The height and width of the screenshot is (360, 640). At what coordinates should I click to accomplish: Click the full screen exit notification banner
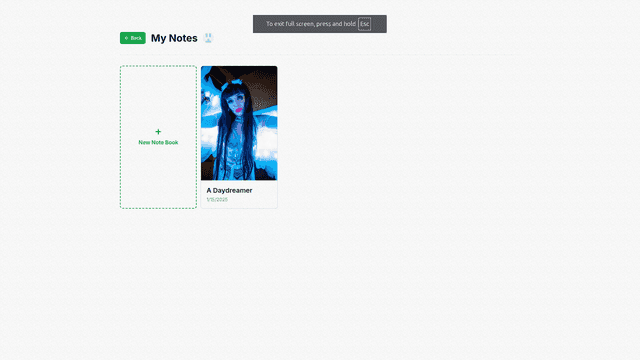[x=320, y=24]
